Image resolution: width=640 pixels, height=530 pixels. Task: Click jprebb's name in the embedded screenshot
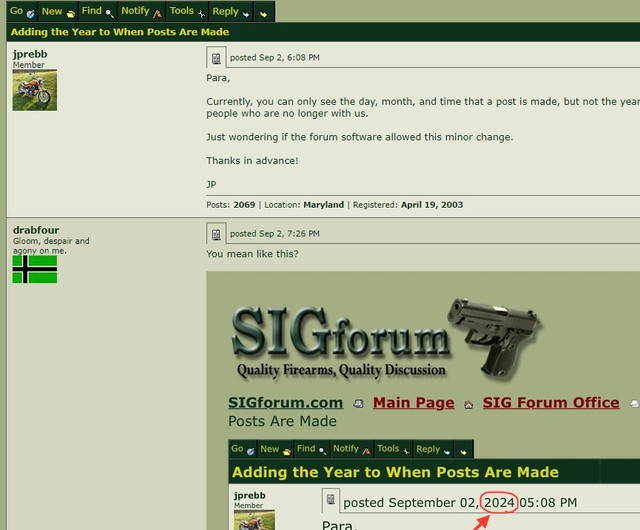(x=250, y=495)
